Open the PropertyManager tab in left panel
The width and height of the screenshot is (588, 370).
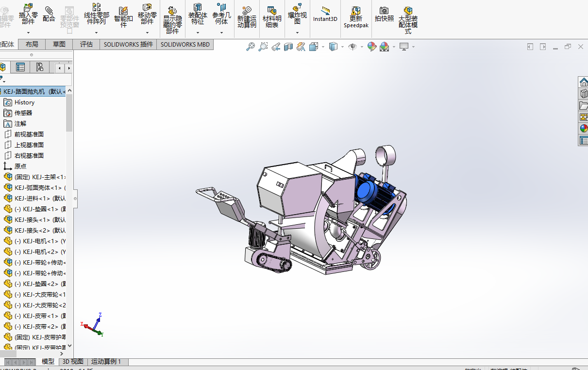click(x=20, y=67)
